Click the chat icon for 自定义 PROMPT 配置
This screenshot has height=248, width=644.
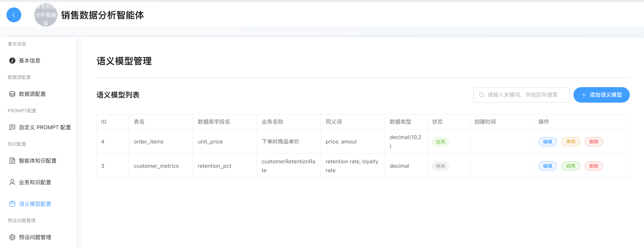(x=12, y=127)
